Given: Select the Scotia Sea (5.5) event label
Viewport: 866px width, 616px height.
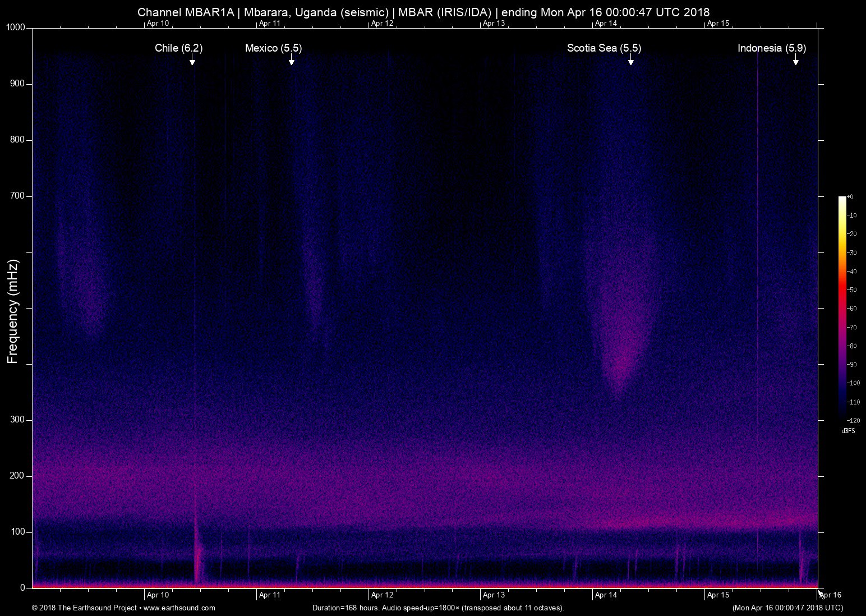Looking at the screenshot, I should pyautogui.click(x=604, y=48).
